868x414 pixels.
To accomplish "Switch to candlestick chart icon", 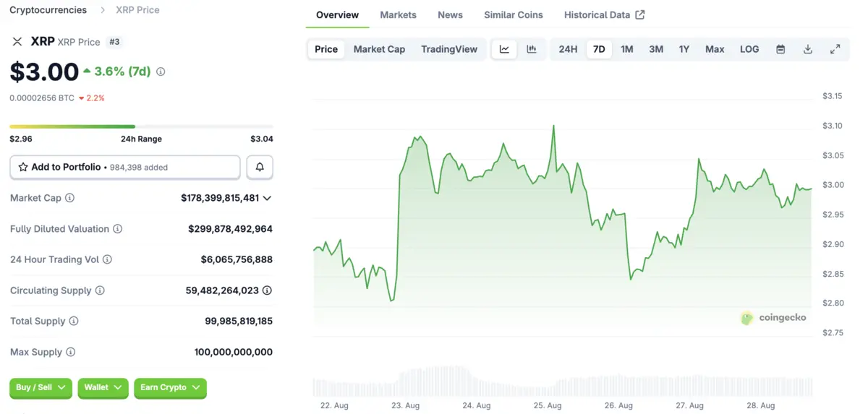I will (x=532, y=49).
